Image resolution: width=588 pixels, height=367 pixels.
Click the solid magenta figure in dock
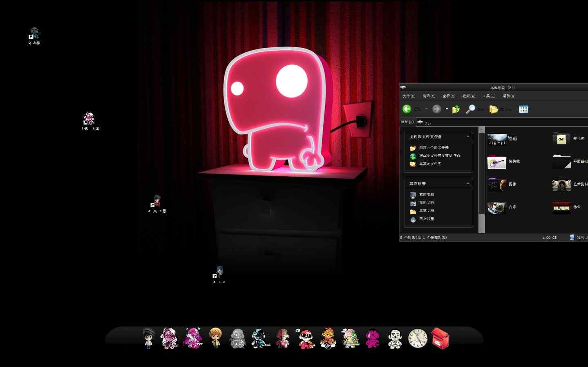coord(372,338)
